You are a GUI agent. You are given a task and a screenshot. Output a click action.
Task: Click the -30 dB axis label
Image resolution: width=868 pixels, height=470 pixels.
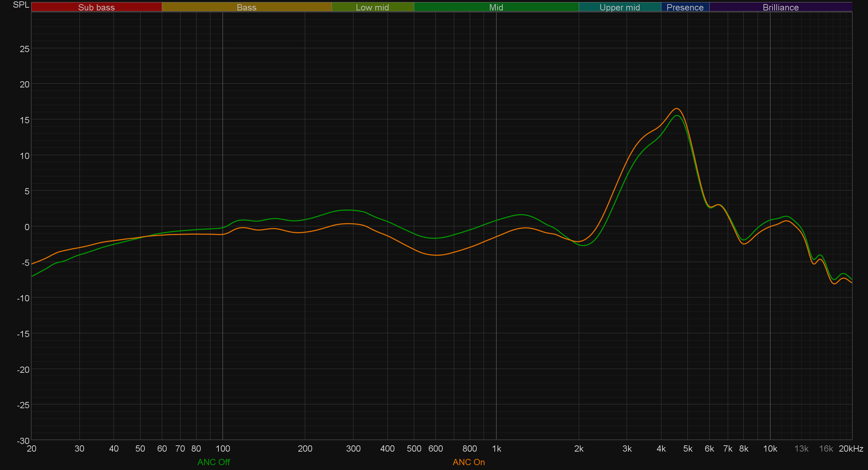coord(23,441)
